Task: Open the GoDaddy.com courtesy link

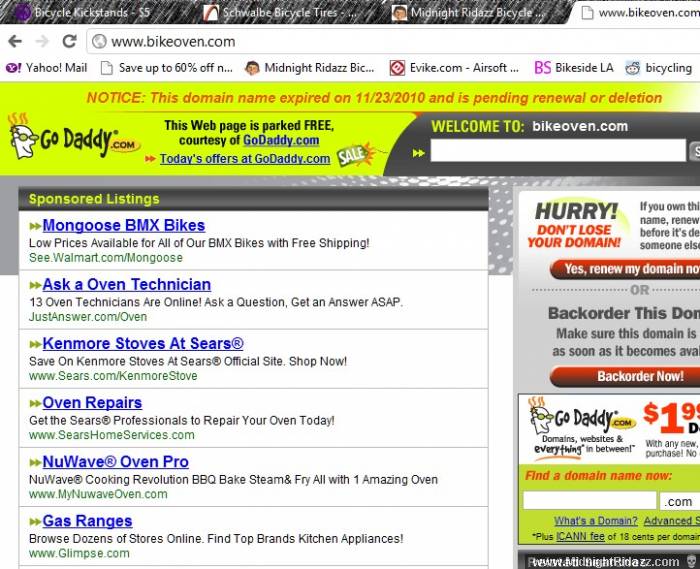Action: (x=281, y=141)
